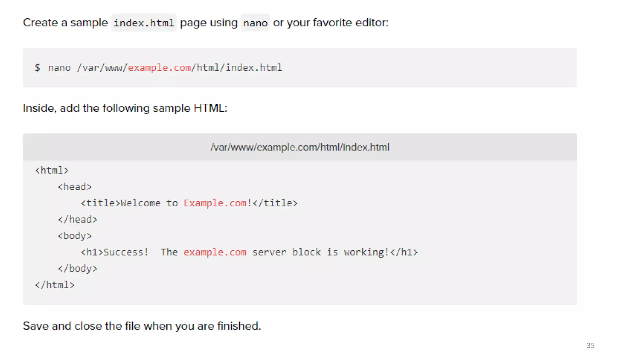Click the opening <html> tag line
This screenshot has width=644, height=362.
coord(52,170)
